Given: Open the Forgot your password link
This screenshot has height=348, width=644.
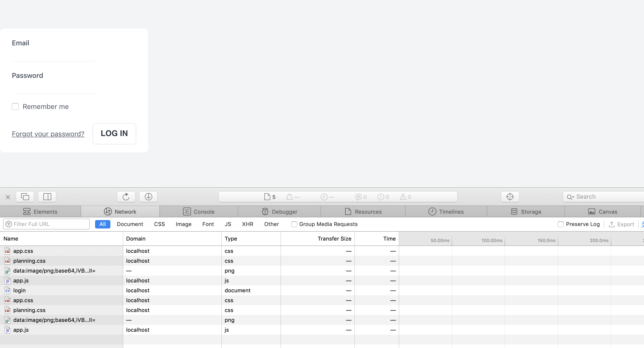Looking at the screenshot, I should pyautogui.click(x=48, y=134).
